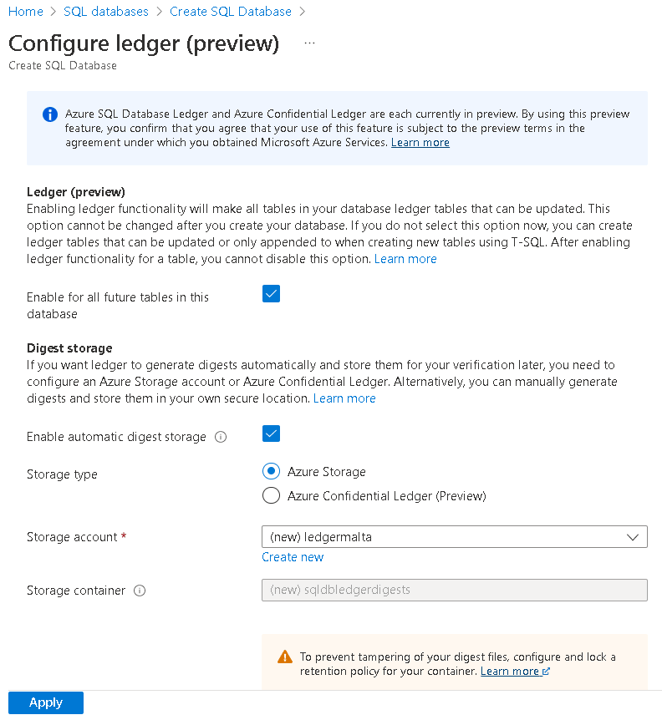Click the Storage container text field
662x720 pixels.
coord(454,590)
